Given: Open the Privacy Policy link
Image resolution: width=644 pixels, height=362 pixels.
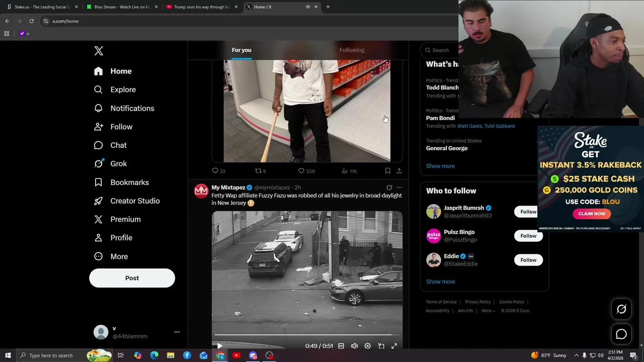Looking at the screenshot, I should 477,302.
